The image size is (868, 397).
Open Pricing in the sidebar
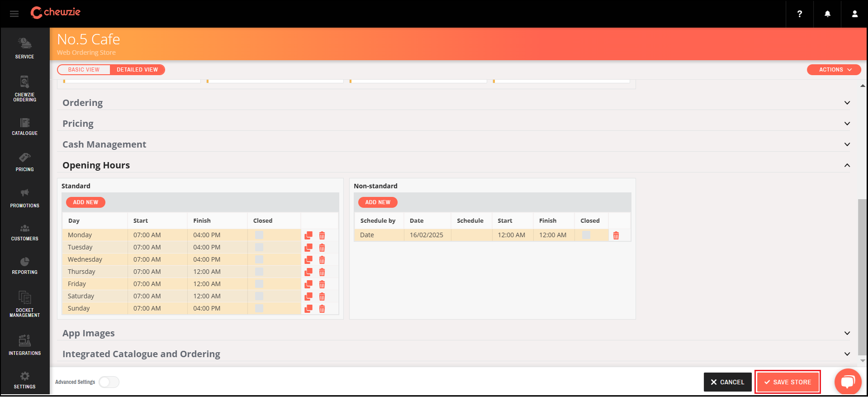coord(25,163)
